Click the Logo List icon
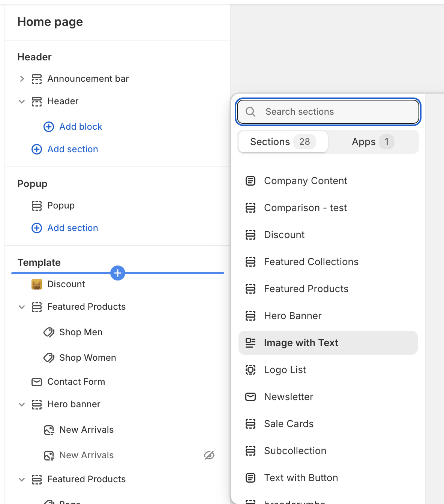This screenshot has width=444, height=504. tap(250, 370)
